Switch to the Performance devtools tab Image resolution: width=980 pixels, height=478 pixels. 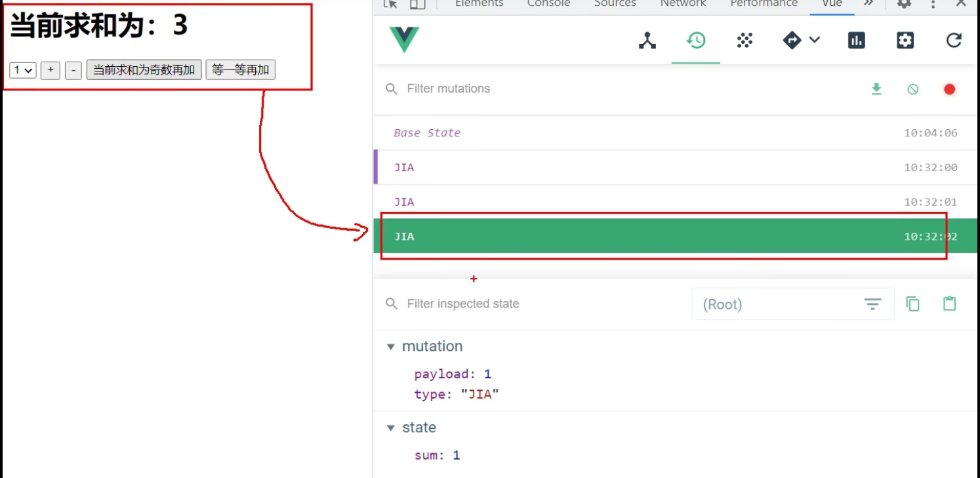pyautogui.click(x=764, y=4)
